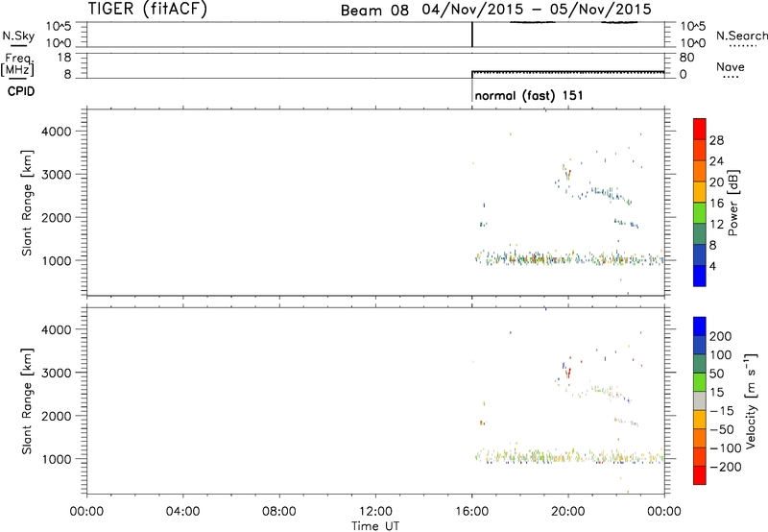Click the Power [dB] color bar label
Viewport: 768px width, 532px height.
[x=732, y=203]
